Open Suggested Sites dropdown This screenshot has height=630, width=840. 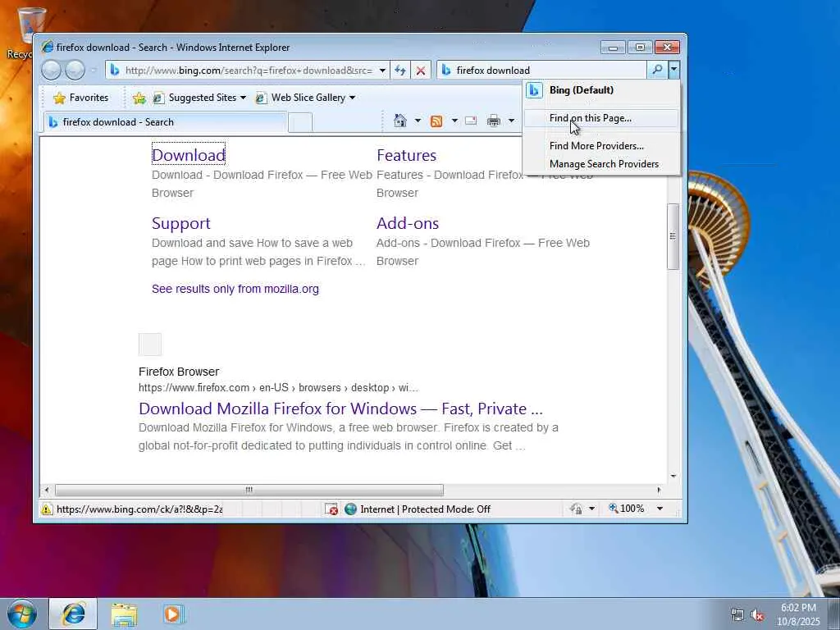point(199,98)
